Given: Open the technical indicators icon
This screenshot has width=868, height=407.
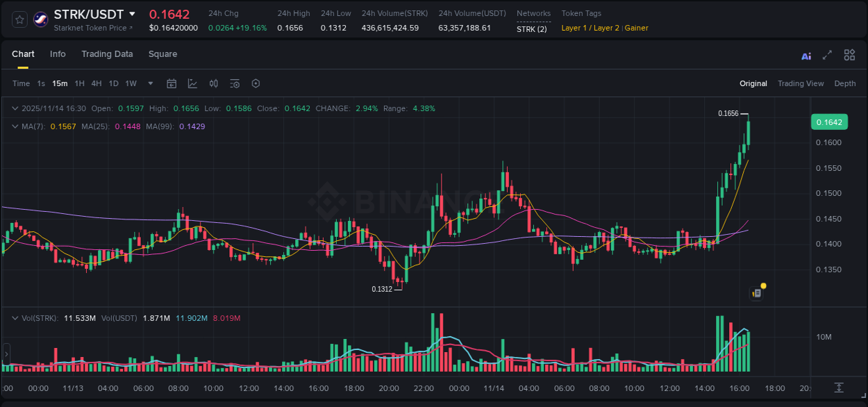Looking at the screenshot, I should [234, 83].
